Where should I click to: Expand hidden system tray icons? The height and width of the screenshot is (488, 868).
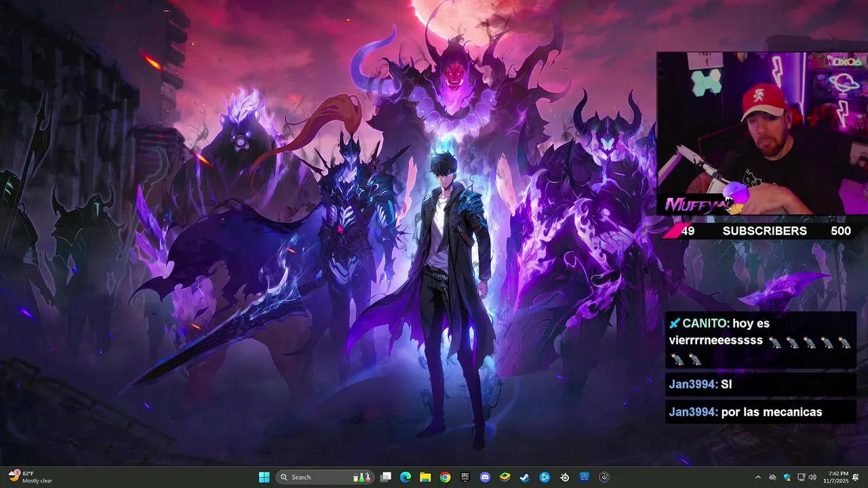[758, 477]
